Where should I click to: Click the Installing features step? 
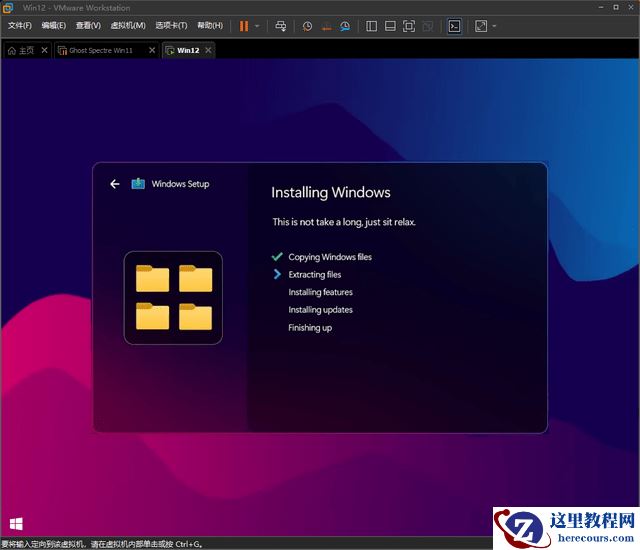click(320, 292)
